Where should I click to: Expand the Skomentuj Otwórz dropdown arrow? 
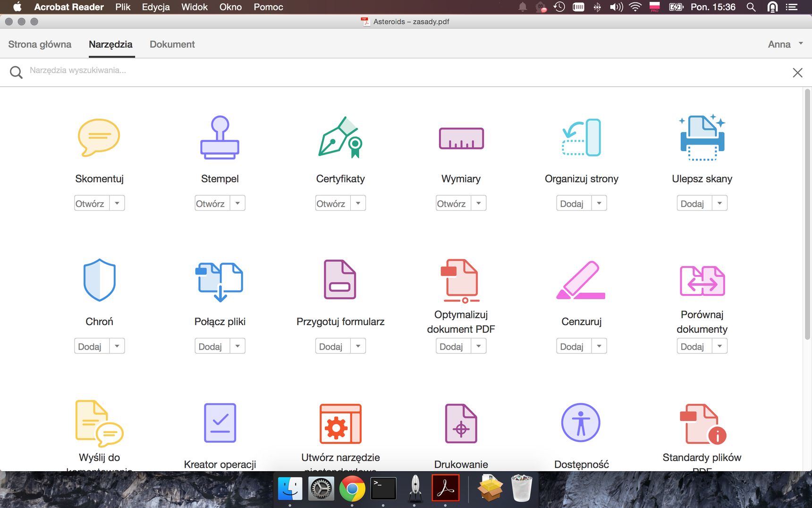point(117,203)
